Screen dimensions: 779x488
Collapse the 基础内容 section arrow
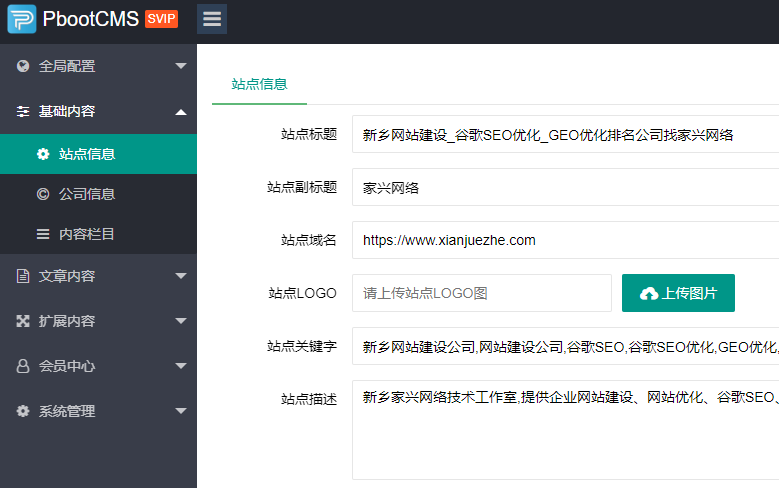tap(181, 112)
